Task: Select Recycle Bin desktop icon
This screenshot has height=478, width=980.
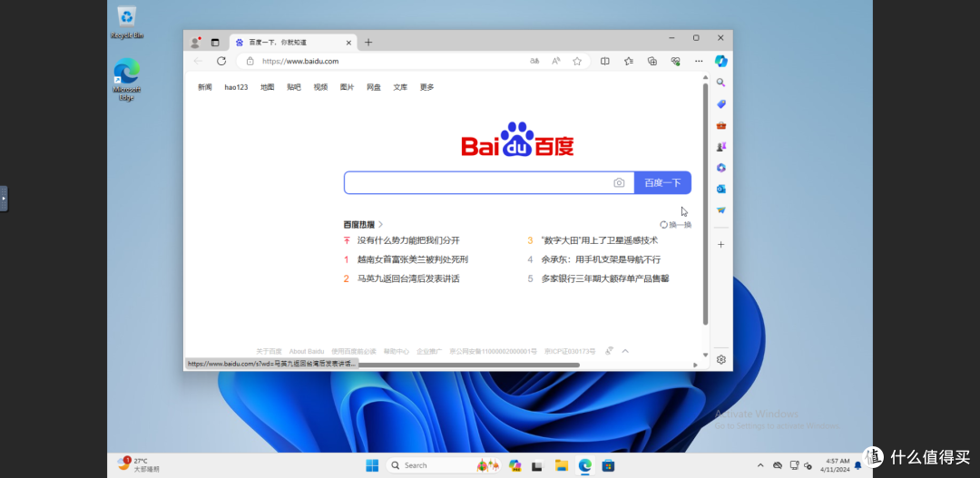Action: [127, 21]
